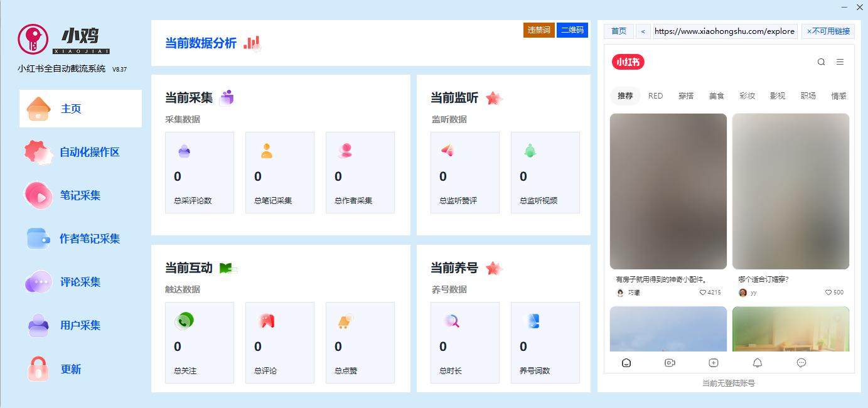Click the bar chart icon beside 当前数据分析

click(252, 43)
